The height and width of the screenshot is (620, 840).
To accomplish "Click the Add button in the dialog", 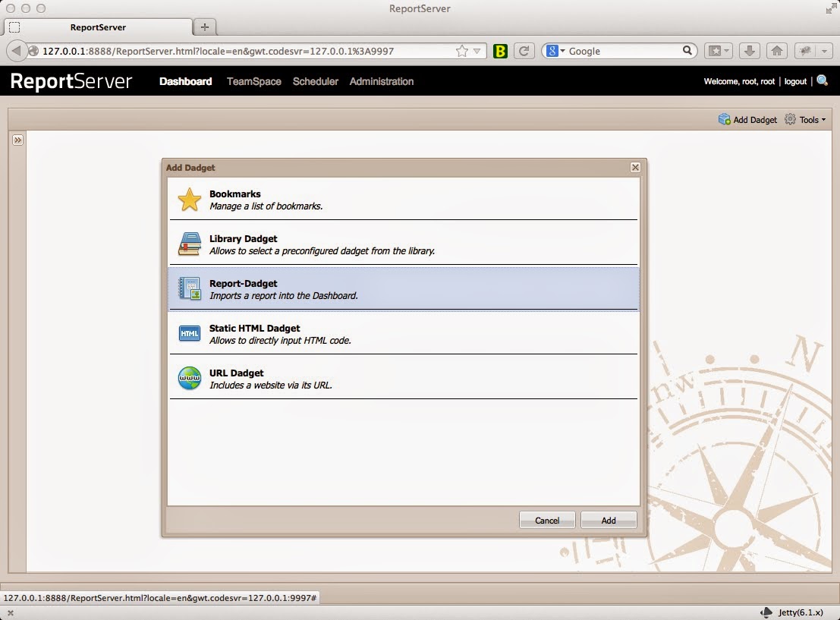I will point(609,520).
